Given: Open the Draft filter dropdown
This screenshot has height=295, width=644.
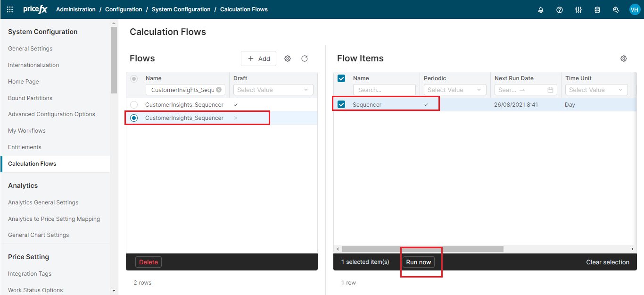Looking at the screenshot, I should (x=273, y=90).
